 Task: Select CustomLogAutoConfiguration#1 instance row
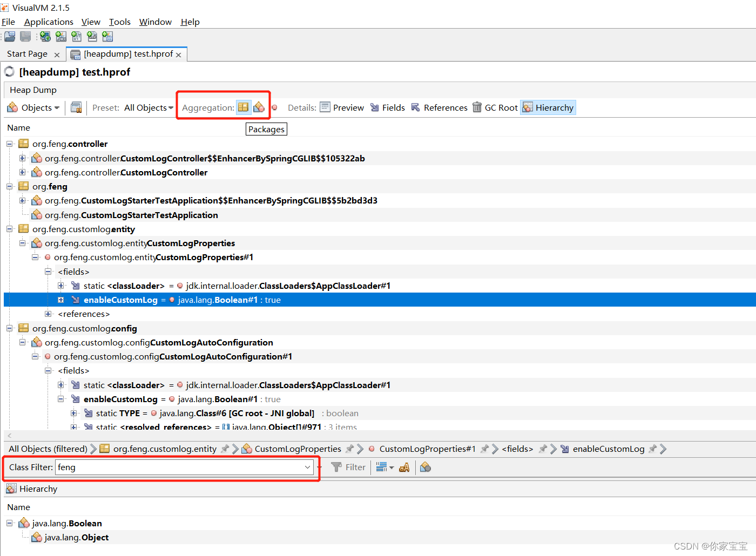(x=173, y=356)
